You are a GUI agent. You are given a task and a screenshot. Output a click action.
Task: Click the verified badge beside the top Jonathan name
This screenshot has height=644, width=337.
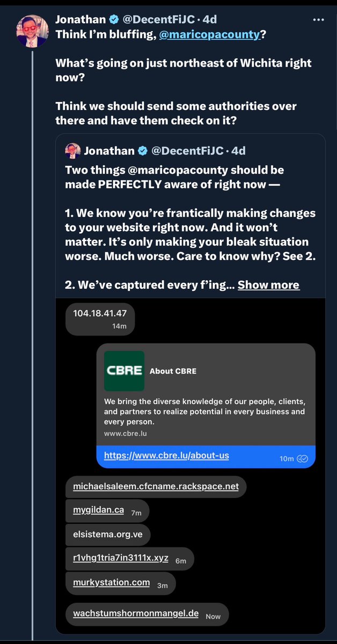pos(115,20)
